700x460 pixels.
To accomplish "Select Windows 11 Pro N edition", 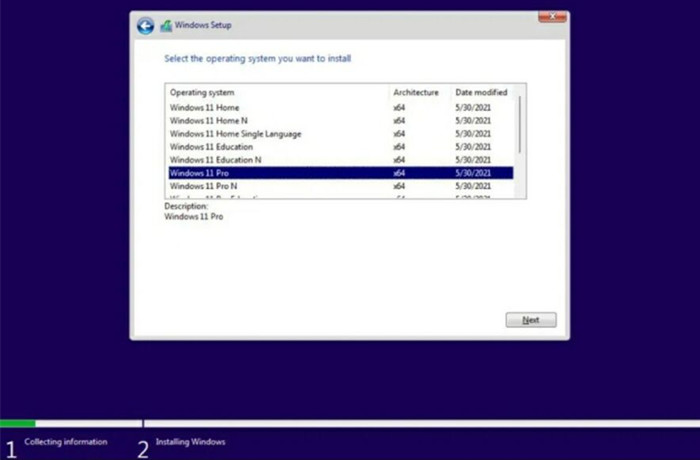I will 341,186.
